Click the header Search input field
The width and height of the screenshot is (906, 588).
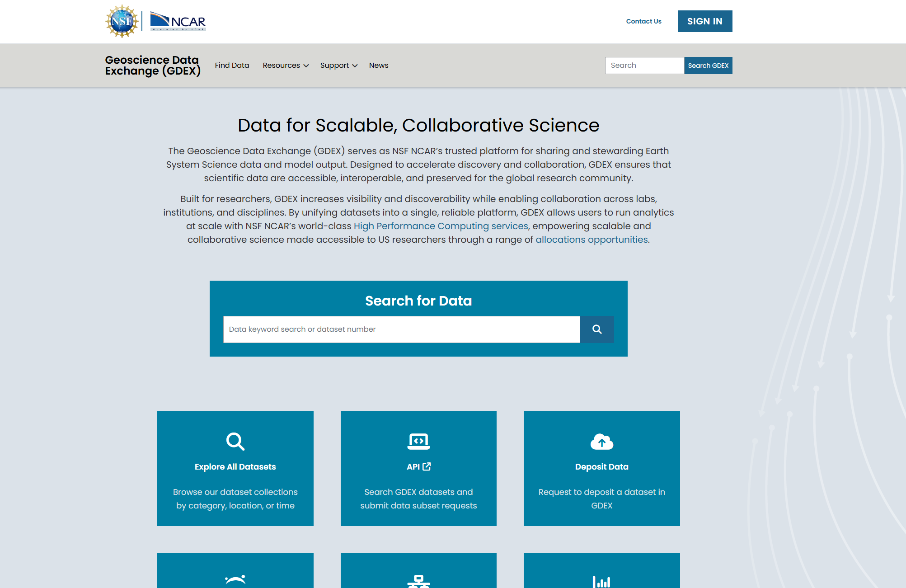click(644, 65)
